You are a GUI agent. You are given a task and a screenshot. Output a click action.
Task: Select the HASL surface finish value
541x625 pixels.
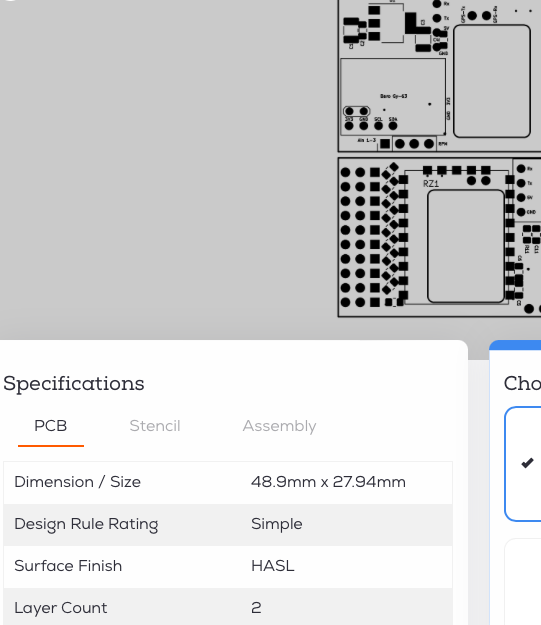273,566
